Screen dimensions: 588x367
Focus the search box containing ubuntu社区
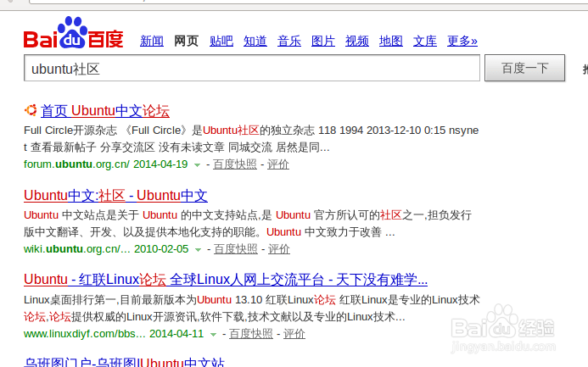[252, 68]
